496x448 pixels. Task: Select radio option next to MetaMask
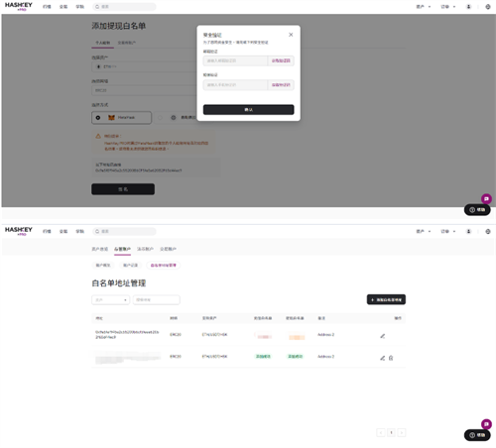tap(160, 118)
